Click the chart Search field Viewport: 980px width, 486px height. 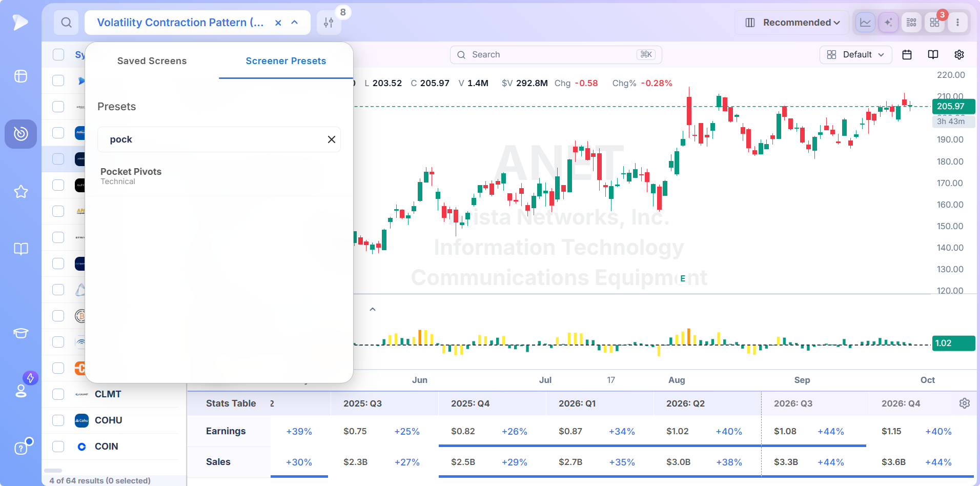(x=556, y=55)
